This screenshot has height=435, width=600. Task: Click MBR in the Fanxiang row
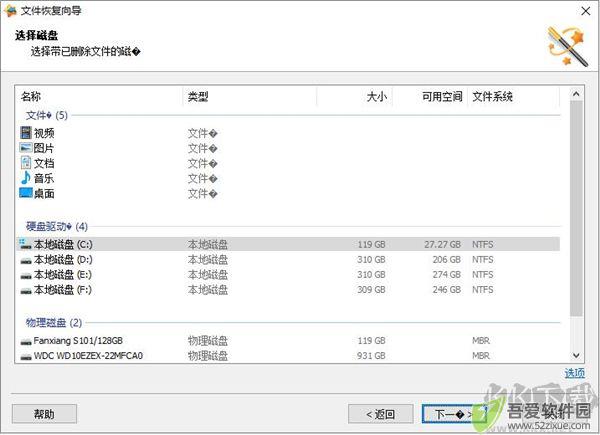(481, 341)
